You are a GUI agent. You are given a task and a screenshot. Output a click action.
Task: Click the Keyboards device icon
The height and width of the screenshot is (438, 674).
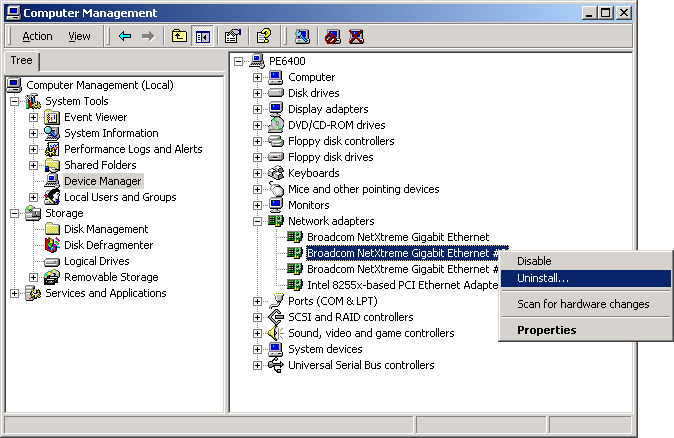[276, 173]
